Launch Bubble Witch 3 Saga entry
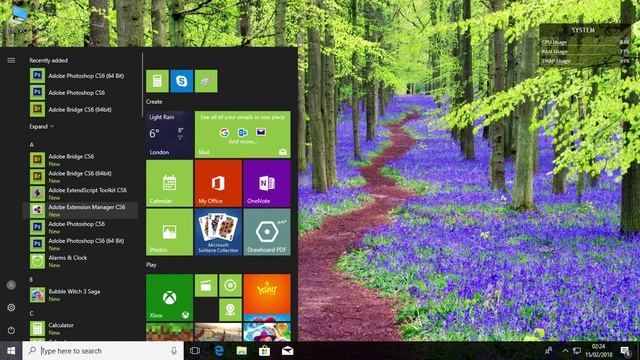 80,295
